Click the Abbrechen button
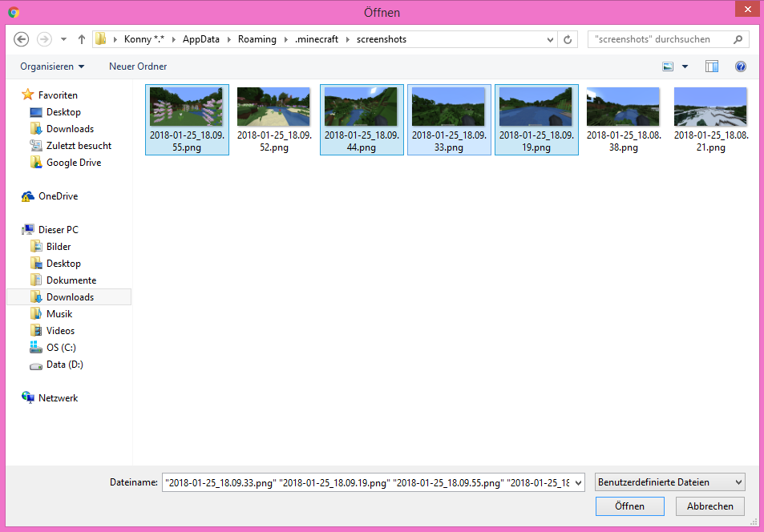Screen dimensions: 764x532 (710, 506)
